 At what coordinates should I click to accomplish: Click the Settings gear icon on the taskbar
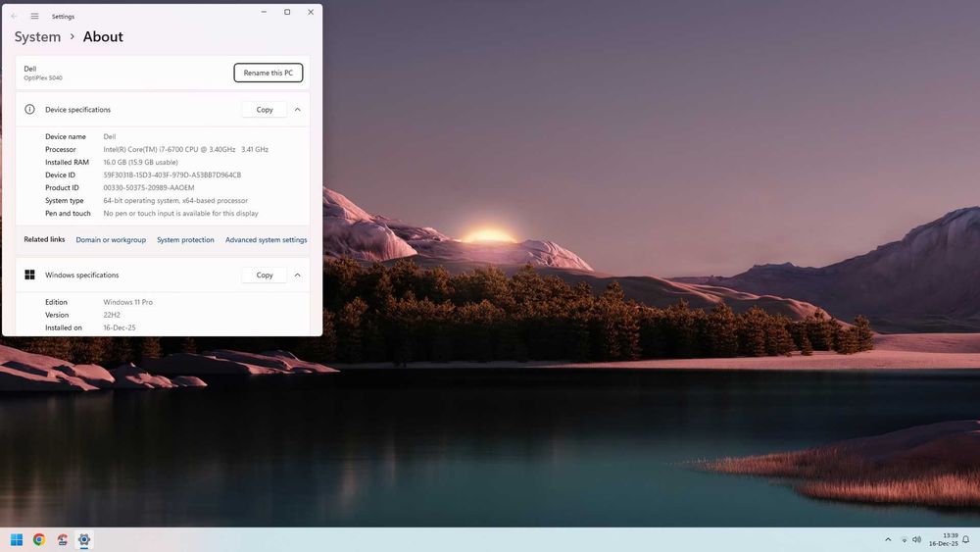pyautogui.click(x=84, y=539)
